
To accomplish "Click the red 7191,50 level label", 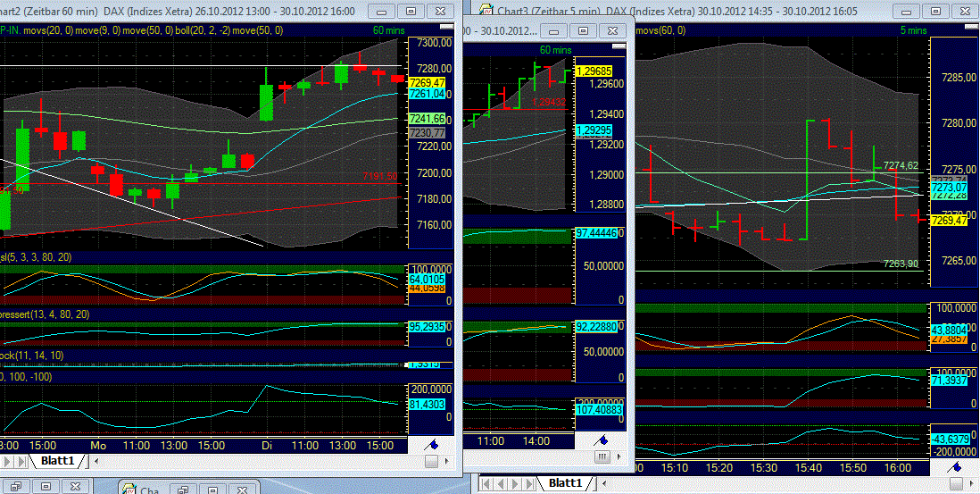I will click(379, 176).
